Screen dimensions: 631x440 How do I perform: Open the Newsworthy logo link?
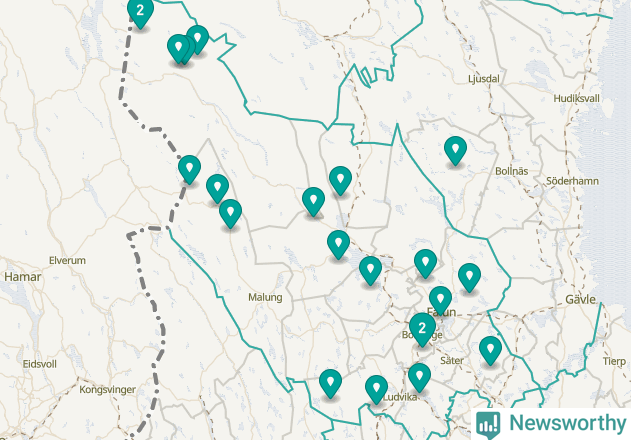click(x=551, y=424)
